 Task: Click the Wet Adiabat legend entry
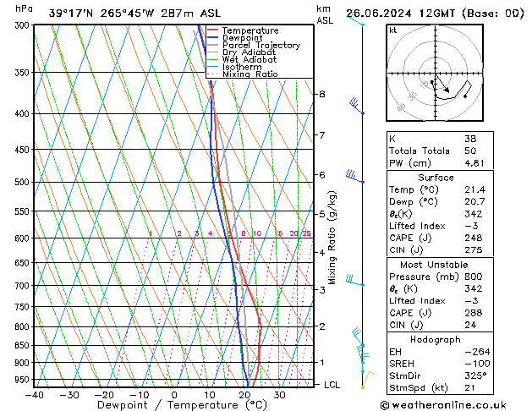tap(242, 59)
